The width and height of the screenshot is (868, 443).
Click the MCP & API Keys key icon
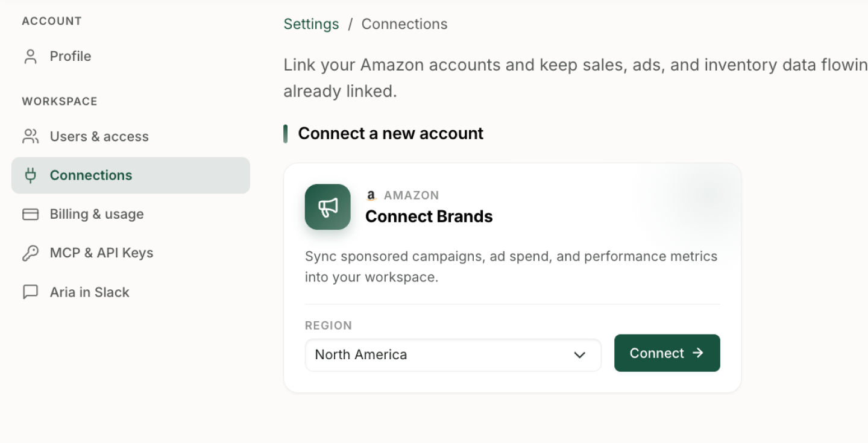pos(30,253)
